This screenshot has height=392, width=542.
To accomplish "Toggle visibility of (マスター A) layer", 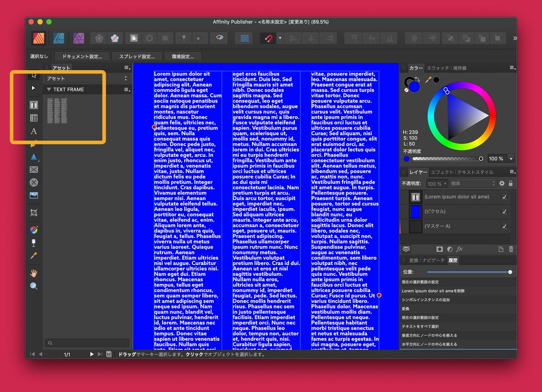I will pyautogui.click(x=505, y=226).
